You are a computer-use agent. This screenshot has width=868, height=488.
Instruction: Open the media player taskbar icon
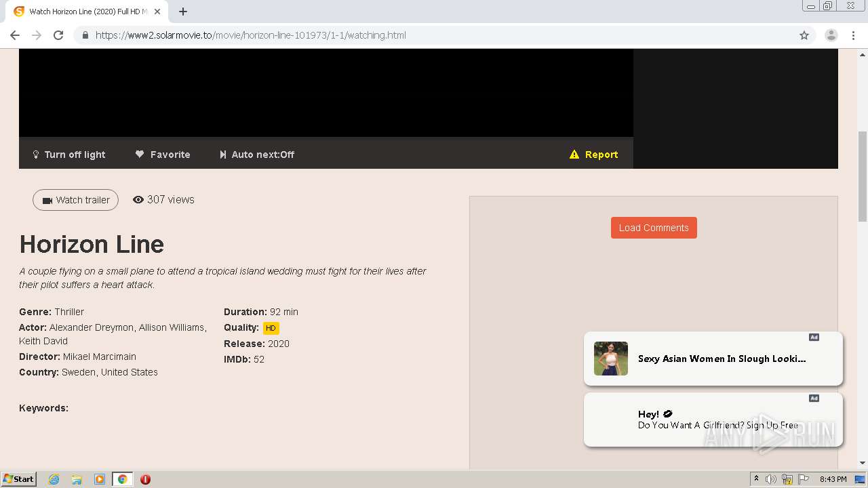[100, 479]
